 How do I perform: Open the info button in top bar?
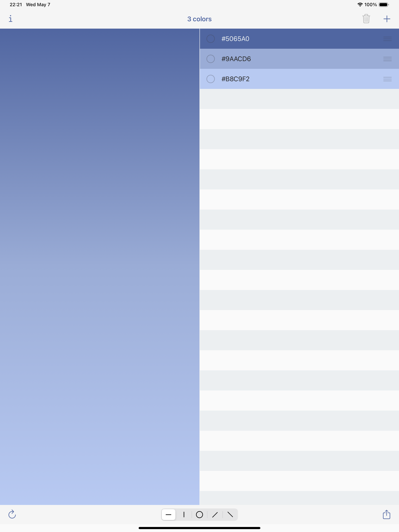[x=11, y=19]
